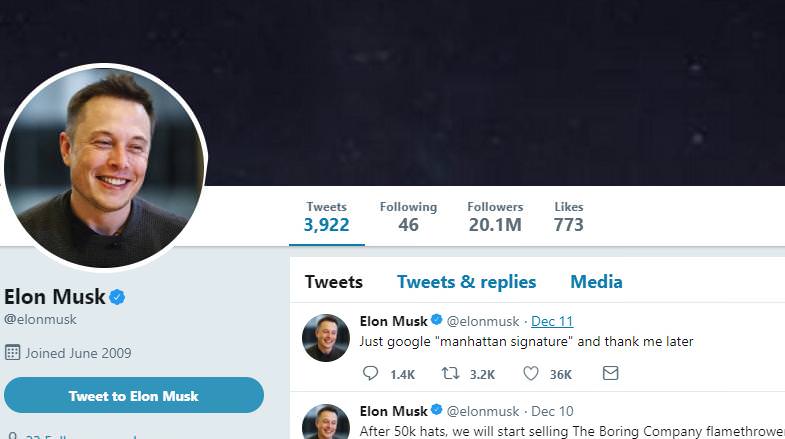
Task: Click the Tweets 3,922 counter
Action: [x=326, y=217]
